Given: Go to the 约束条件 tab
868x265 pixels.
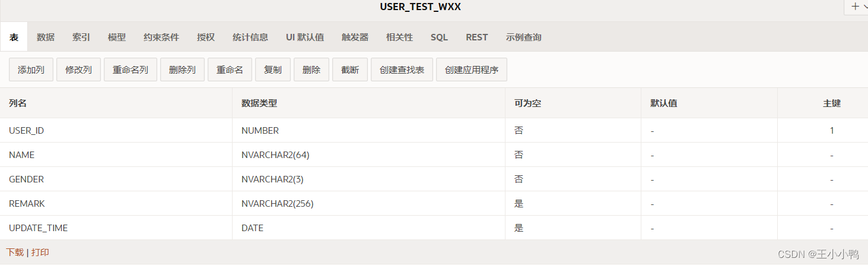Looking at the screenshot, I should (x=161, y=37).
